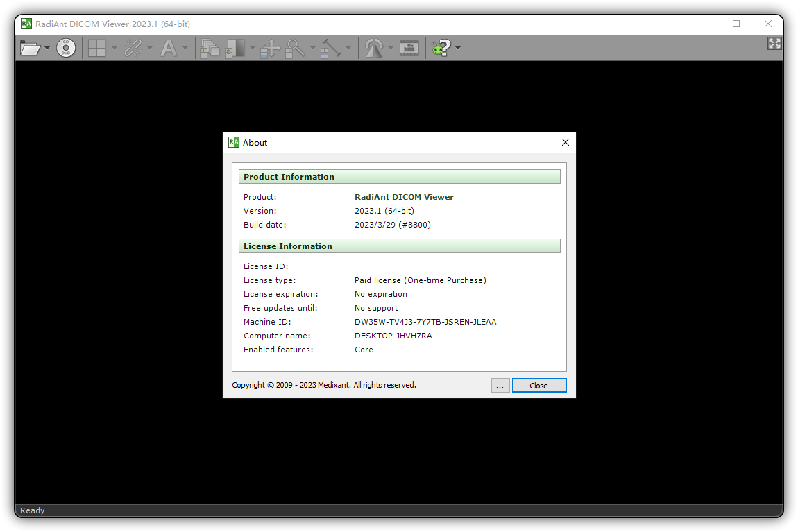Select the window level contrast tool
798x532 pixels.
tap(235, 49)
